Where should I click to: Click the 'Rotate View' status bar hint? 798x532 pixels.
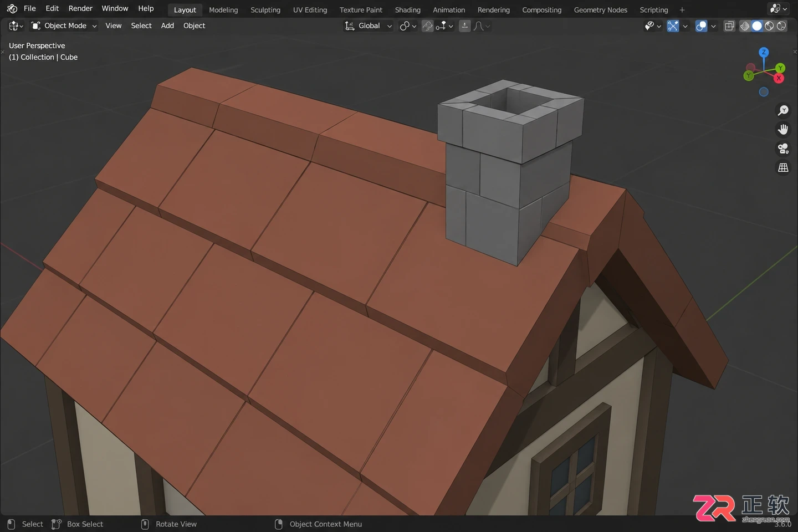coord(176,524)
